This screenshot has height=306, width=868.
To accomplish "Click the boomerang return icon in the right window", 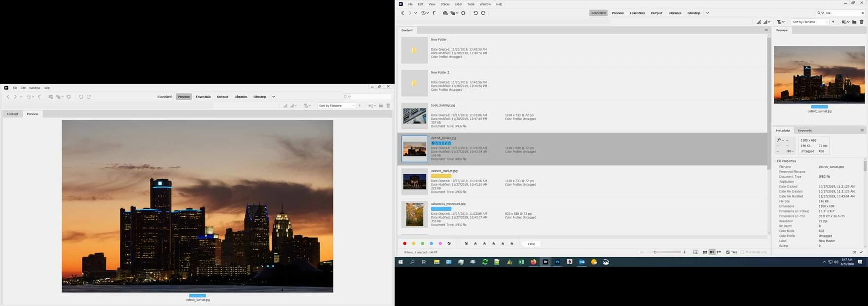I will 434,13.
